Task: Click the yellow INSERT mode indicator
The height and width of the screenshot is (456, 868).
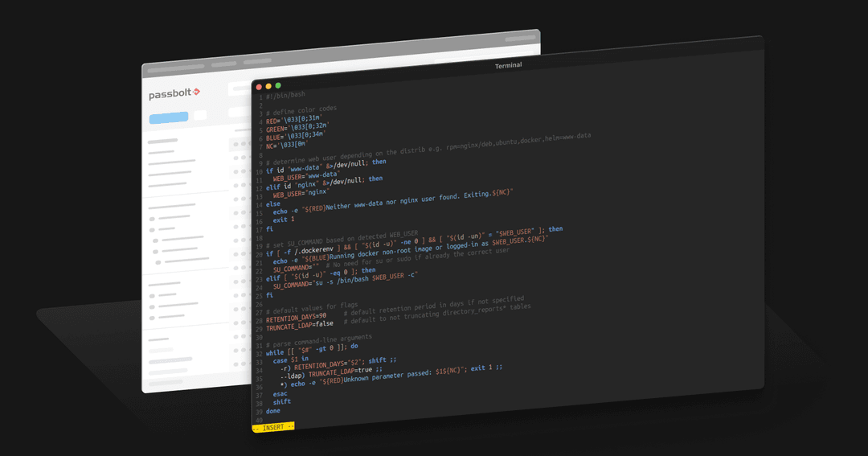Action: [x=273, y=427]
